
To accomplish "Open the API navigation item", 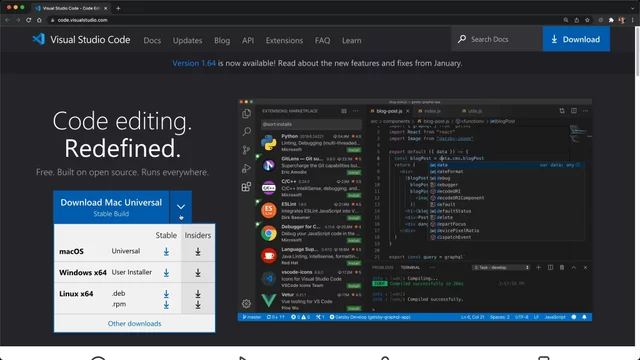I will click(x=248, y=40).
